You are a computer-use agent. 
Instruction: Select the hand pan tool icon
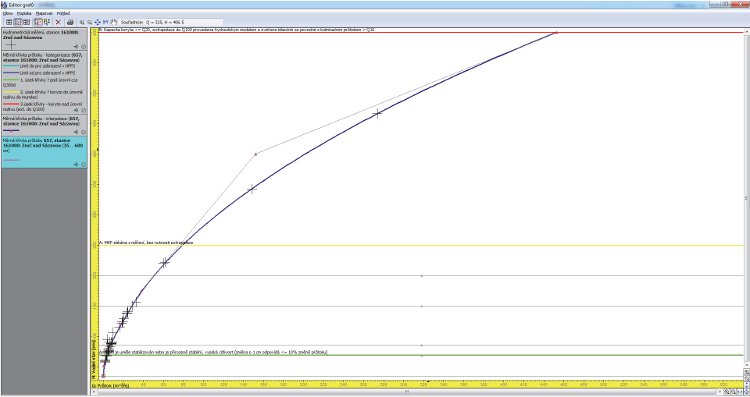[x=114, y=22]
